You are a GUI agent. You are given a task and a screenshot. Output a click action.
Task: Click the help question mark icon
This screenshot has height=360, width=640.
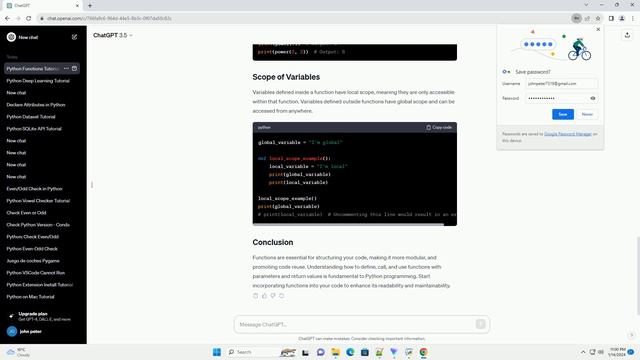[x=631, y=335]
